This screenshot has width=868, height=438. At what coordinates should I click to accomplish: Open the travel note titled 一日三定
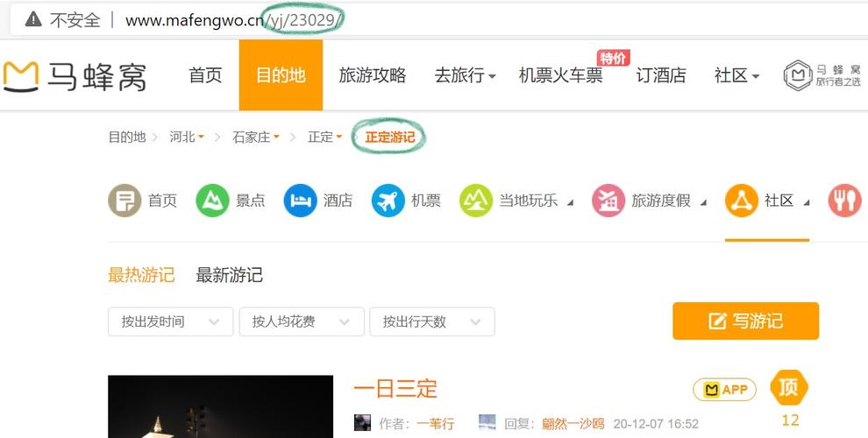[x=395, y=389]
